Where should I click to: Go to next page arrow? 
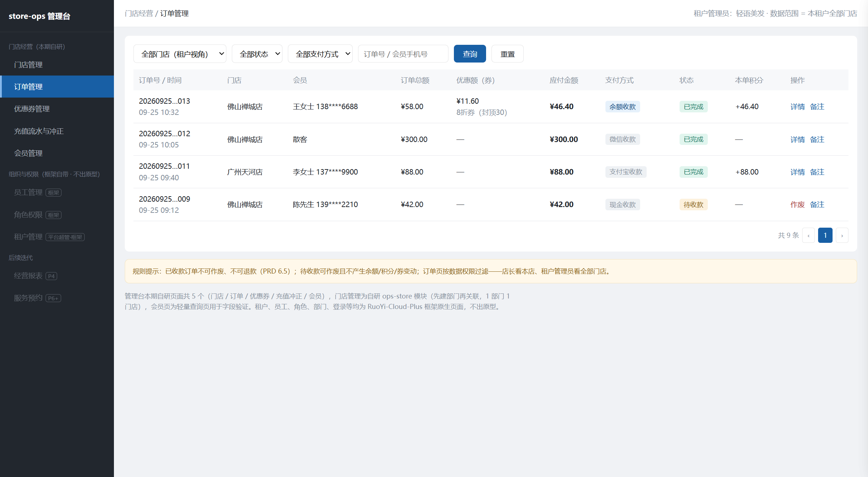[x=842, y=236]
